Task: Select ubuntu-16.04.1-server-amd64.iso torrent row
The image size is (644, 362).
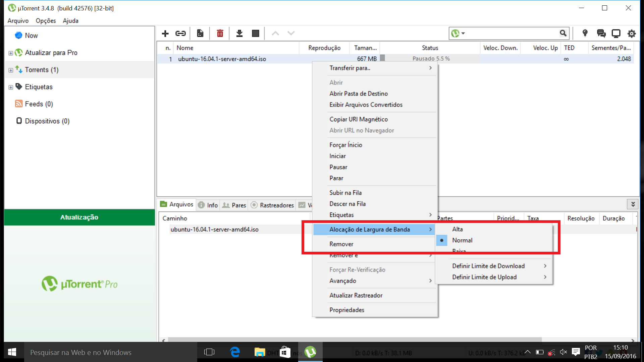Action: click(x=396, y=59)
